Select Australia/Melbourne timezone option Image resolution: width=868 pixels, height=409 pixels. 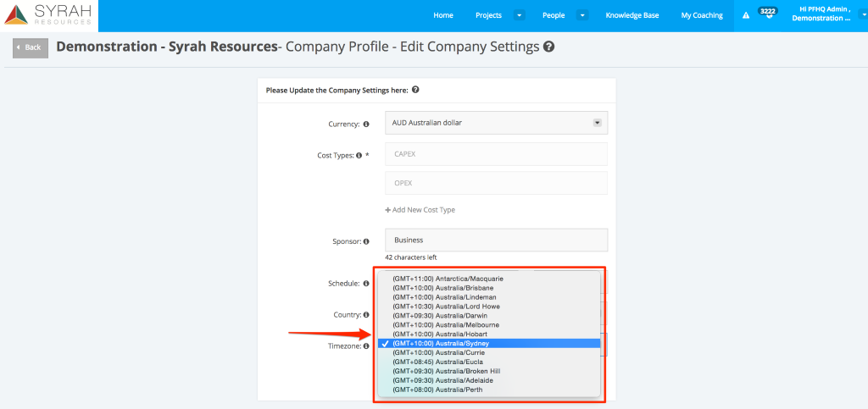coord(489,325)
